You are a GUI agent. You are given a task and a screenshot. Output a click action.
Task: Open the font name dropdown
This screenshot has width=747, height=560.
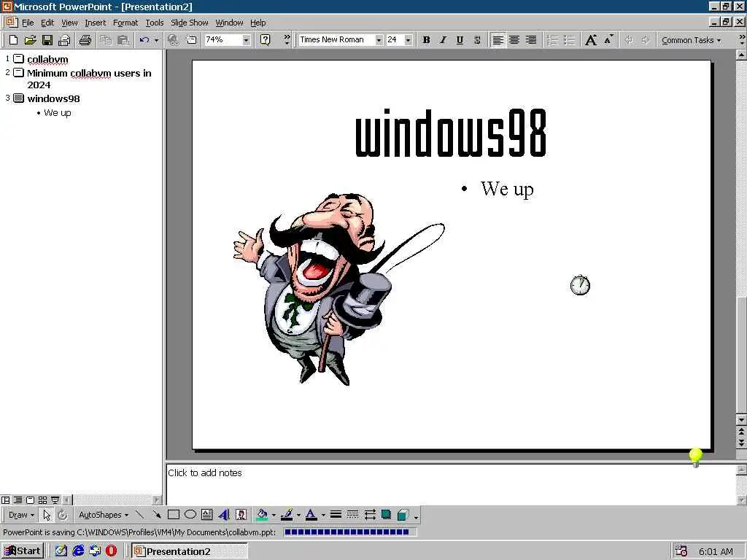pos(379,40)
